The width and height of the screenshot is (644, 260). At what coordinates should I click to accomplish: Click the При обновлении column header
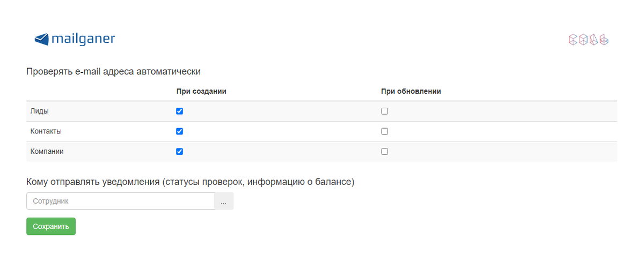(411, 91)
